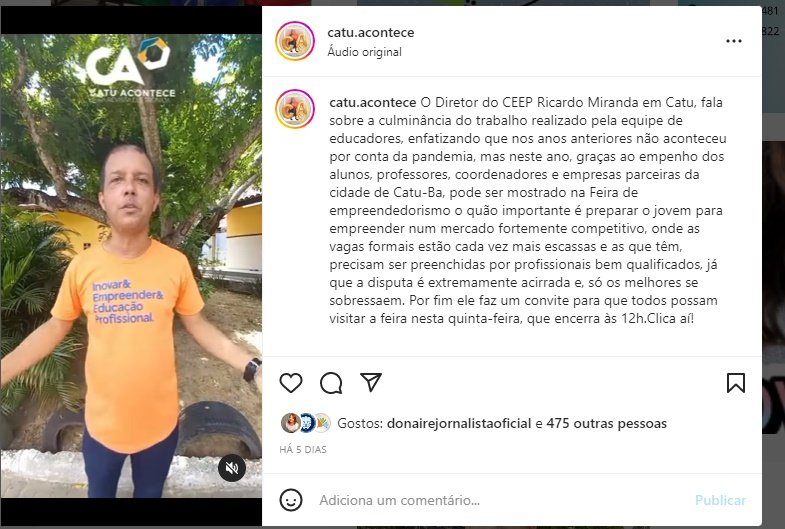Open the donairejornalistaoficial profile link
785x529 pixels.
click(x=459, y=423)
